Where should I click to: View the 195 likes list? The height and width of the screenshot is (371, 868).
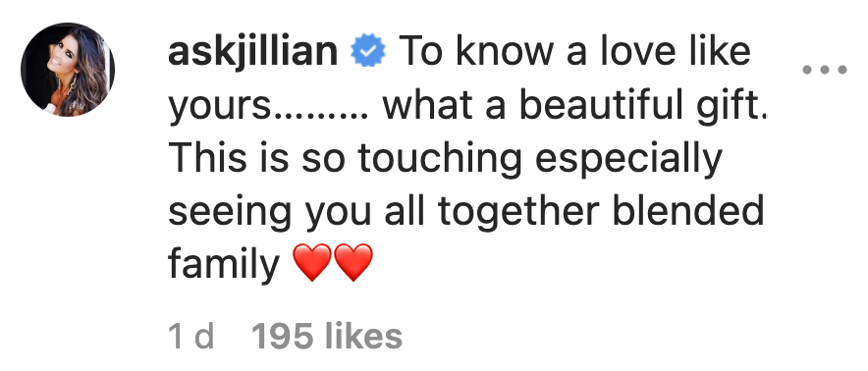coord(327,336)
